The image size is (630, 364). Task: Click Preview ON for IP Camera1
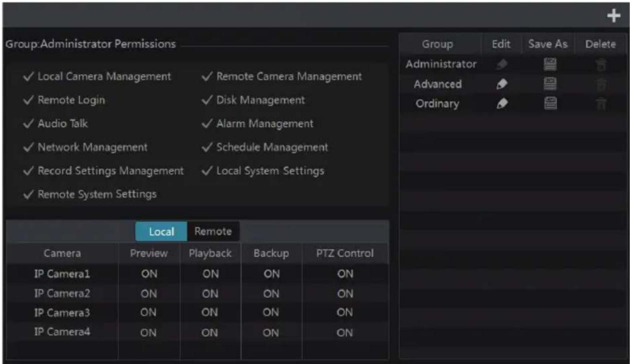coord(149,274)
